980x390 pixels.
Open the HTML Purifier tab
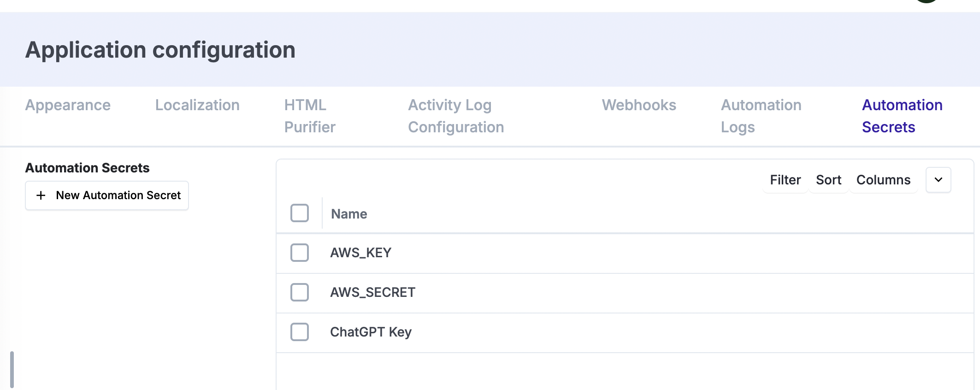(x=309, y=116)
